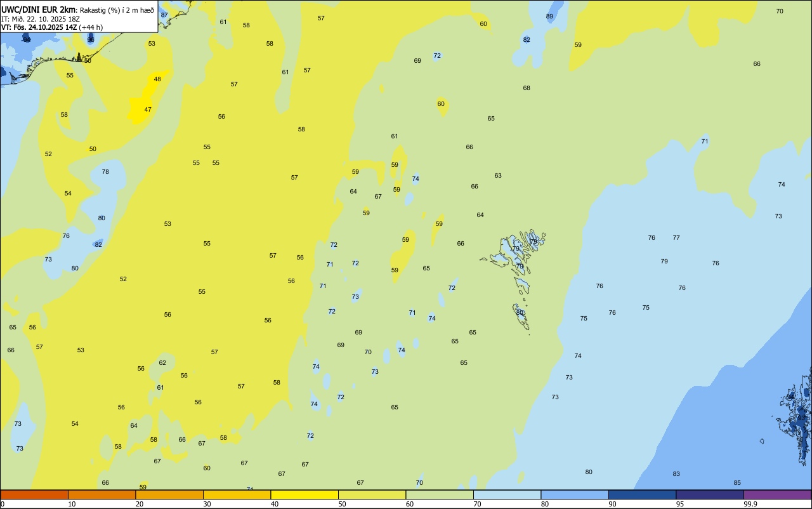Click the 95–99.9 navy legend swatch
Viewport: 812px width, 509px height.
(x=710, y=494)
